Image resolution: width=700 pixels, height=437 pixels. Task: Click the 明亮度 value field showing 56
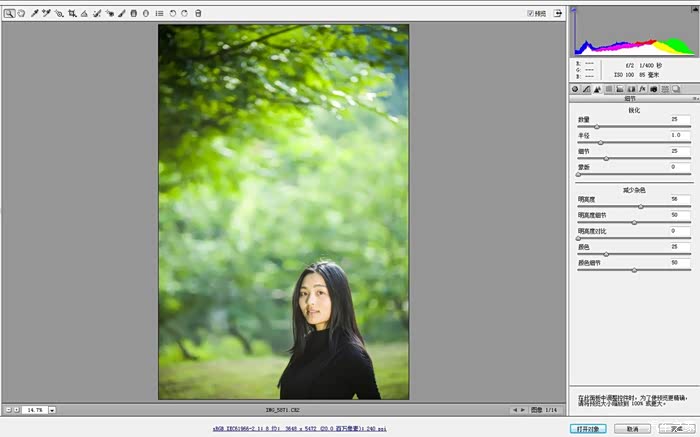point(679,199)
